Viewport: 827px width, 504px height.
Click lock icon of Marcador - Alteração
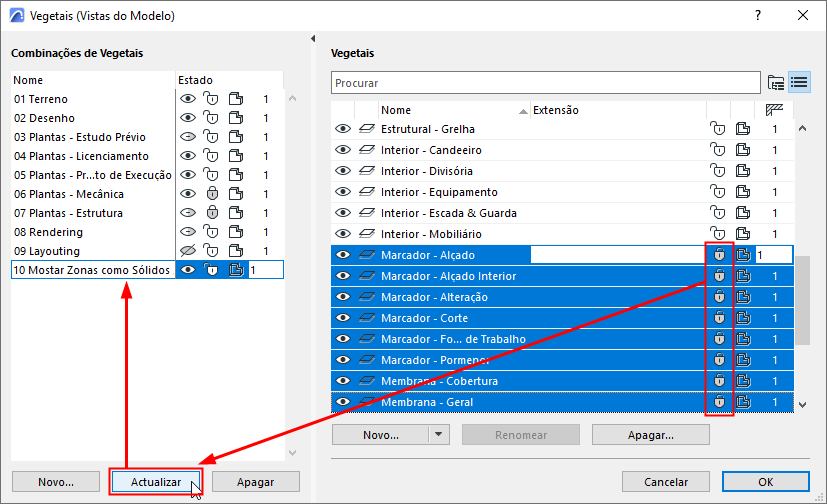(x=719, y=297)
